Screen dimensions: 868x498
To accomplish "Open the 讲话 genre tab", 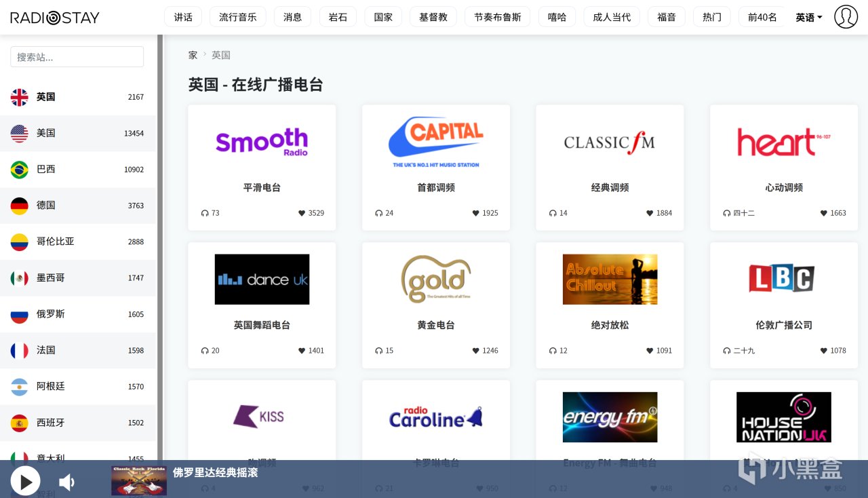I will coord(183,17).
